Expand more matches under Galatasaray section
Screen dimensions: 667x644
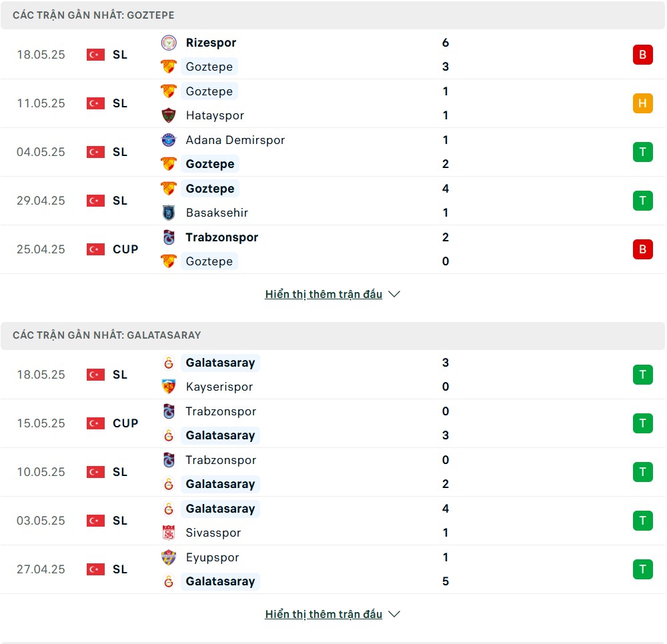pyautogui.click(x=323, y=614)
